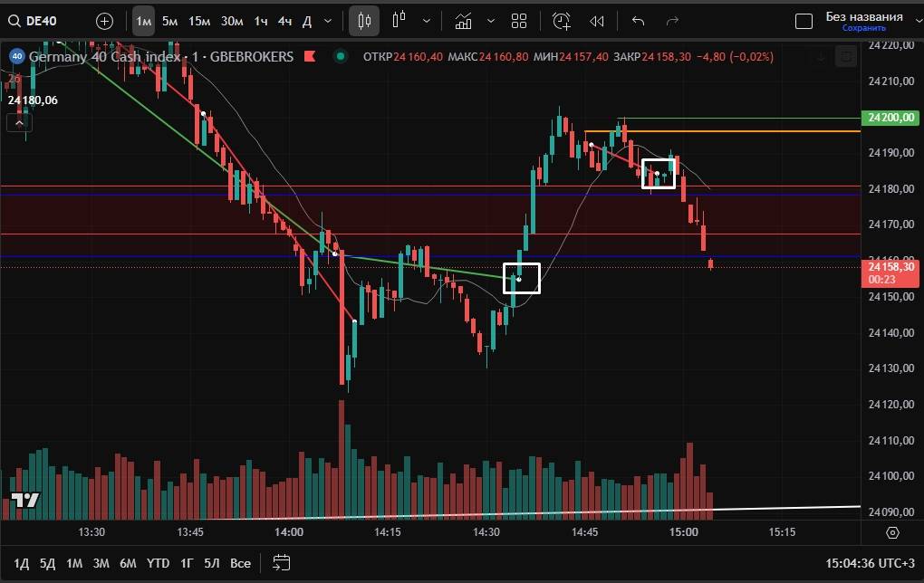This screenshot has height=583, width=924.
Task: Click the second candles style icon
Action: coord(399,21)
